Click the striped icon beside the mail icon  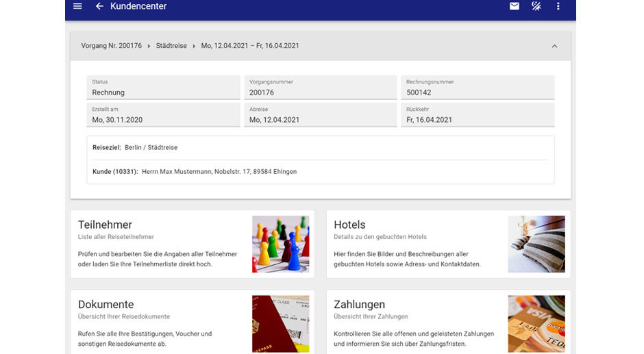point(536,6)
